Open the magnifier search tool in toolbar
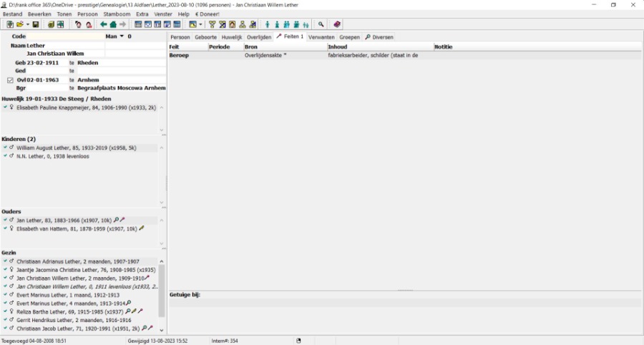644x345 pixels. coord(321,24)
